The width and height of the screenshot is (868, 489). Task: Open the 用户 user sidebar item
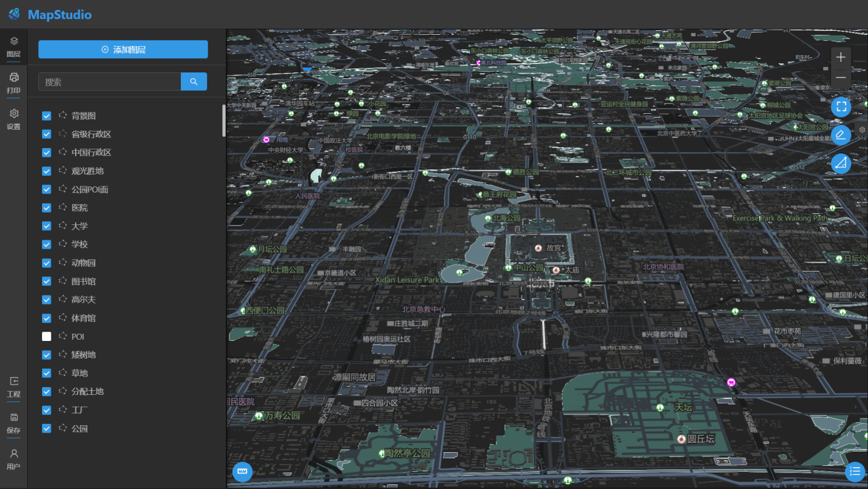coord(14,460)
